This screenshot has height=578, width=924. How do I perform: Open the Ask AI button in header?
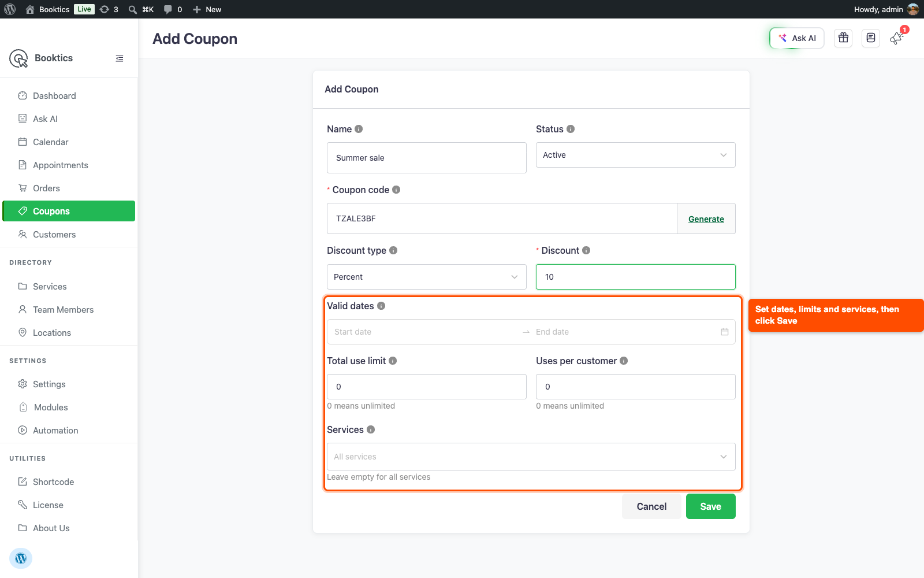coord(797,38)
